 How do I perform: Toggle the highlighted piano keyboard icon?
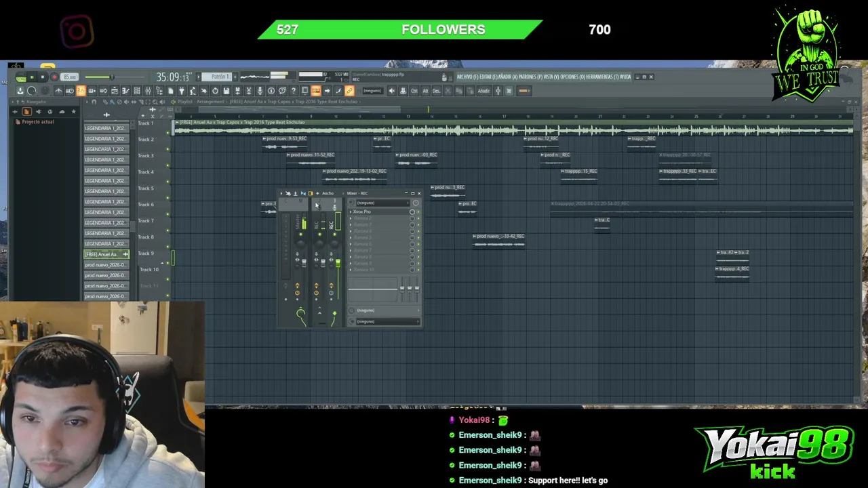coord(316,91)
